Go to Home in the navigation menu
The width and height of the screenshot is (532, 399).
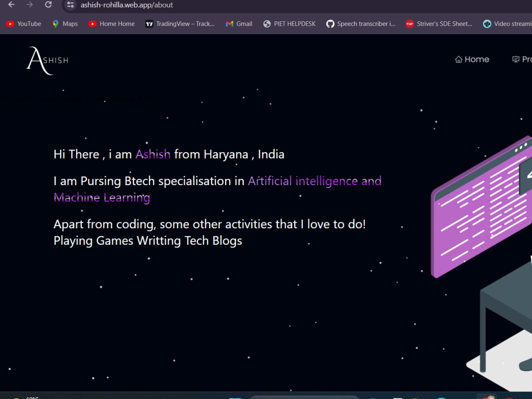472,60
